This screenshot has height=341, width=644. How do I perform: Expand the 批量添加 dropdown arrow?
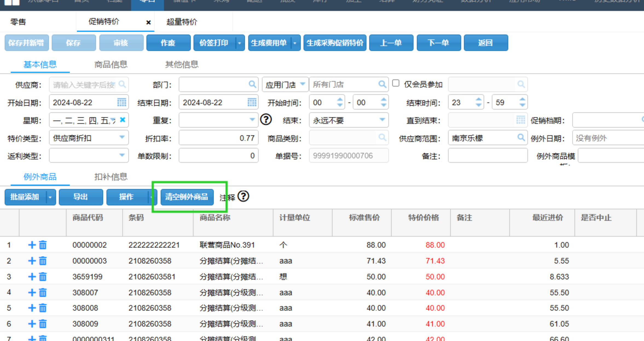[x=50, y=197]
